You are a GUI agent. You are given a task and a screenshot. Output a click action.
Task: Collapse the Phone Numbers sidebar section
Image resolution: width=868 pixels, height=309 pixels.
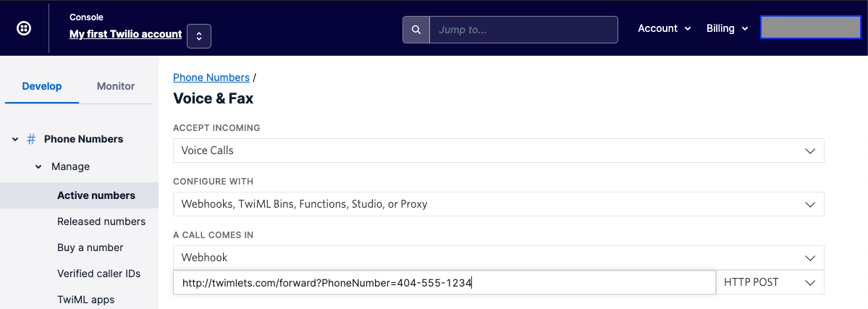[x=15, y=139]
